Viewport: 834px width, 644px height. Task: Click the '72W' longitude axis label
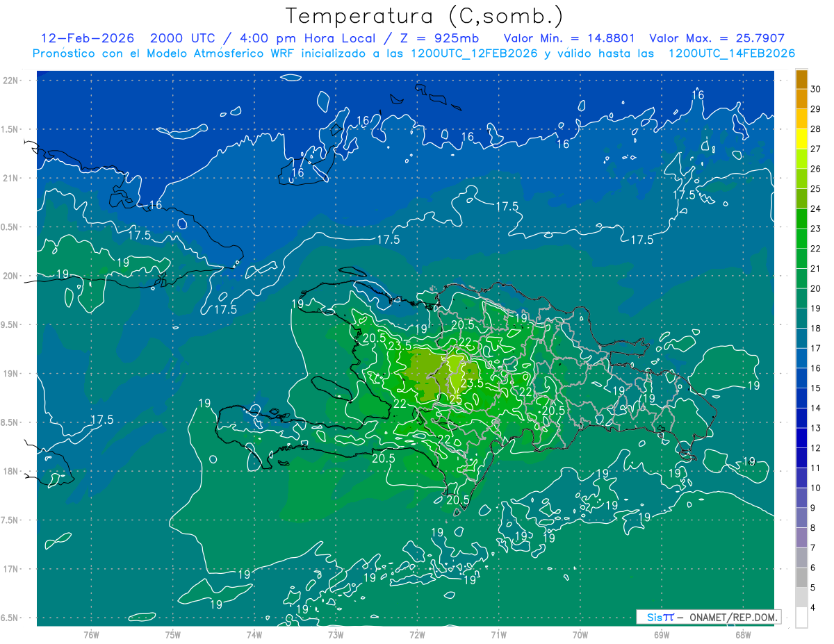point(417,635)
